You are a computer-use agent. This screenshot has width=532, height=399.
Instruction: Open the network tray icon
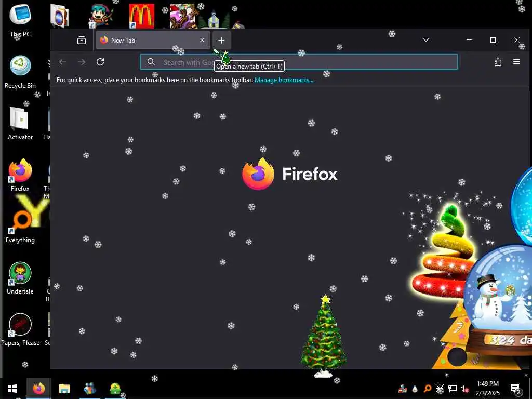(453, 389)
